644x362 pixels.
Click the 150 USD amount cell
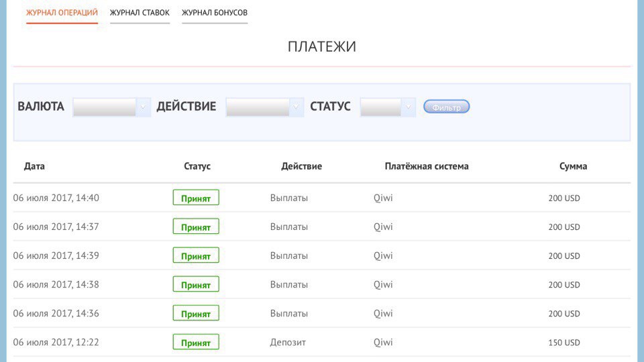563,343
